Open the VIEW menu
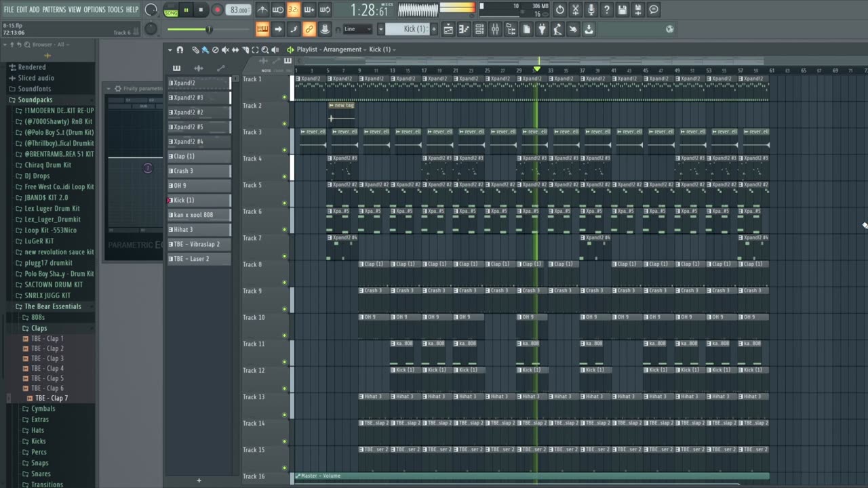 point(74,9)
